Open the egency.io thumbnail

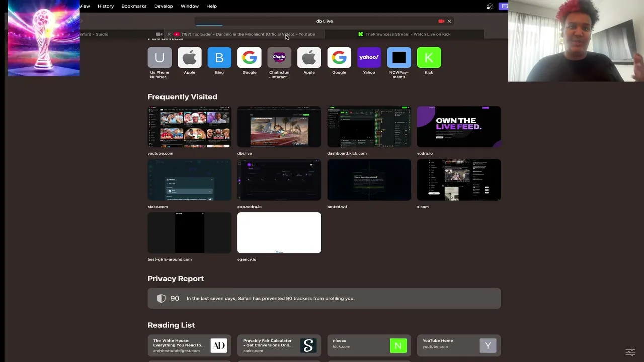[279, 233]
